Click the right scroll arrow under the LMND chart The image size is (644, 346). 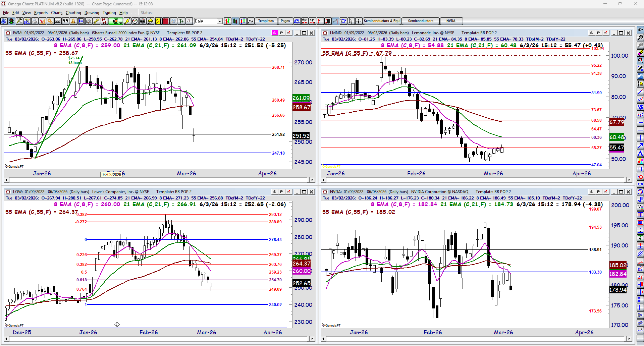click(x=629, y=180)
